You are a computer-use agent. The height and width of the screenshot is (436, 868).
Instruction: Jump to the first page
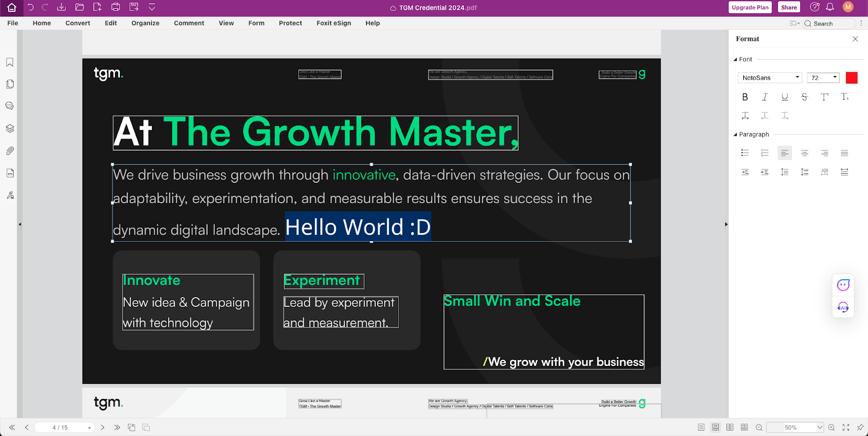click(x=12, y=428)
